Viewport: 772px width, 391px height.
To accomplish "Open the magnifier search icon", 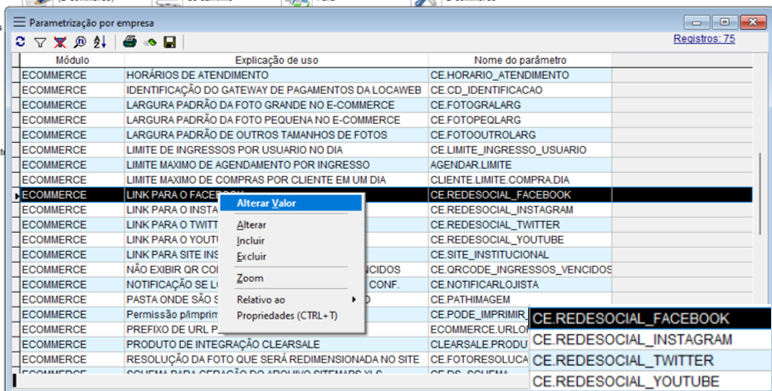I will [x=80, y=42].
